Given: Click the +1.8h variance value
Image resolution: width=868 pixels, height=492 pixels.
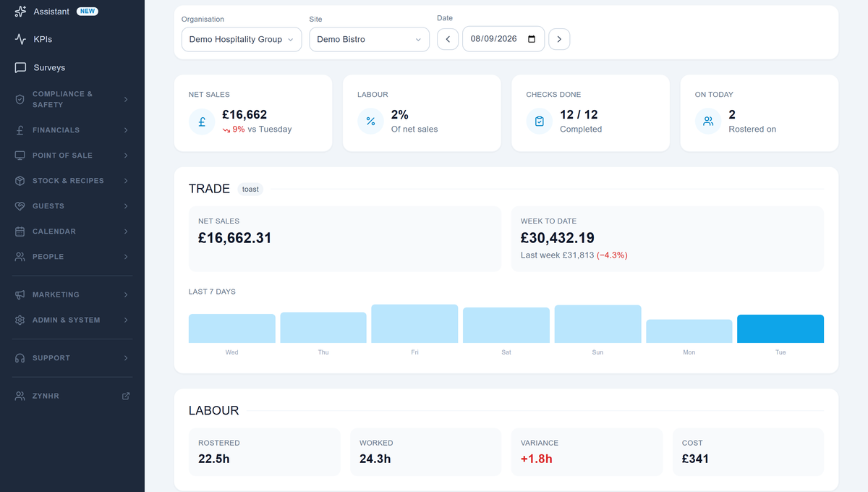Looking at the screenshot, I should [x=537, y=459].
